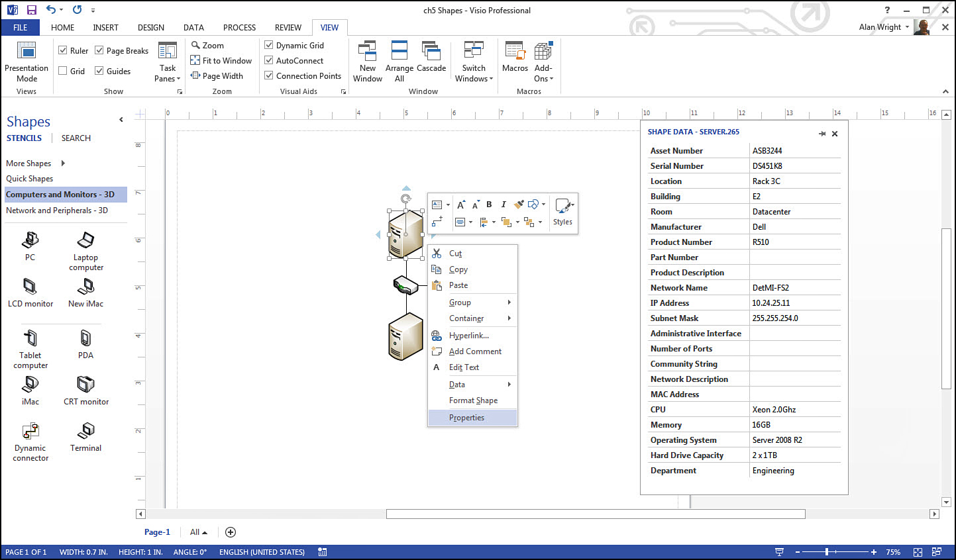This screenshot has width=956, height=560.
Task: Click the Presentation Mode button
Action: [x=27, y=62]
